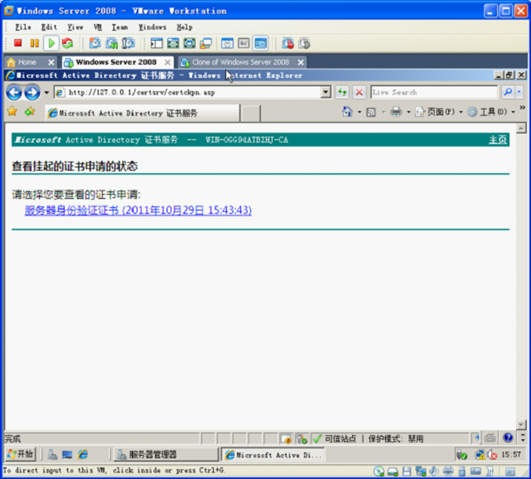Open Home button dropdown arrow
The height and width of the screenshot is (479, 531).
point(359,112)
